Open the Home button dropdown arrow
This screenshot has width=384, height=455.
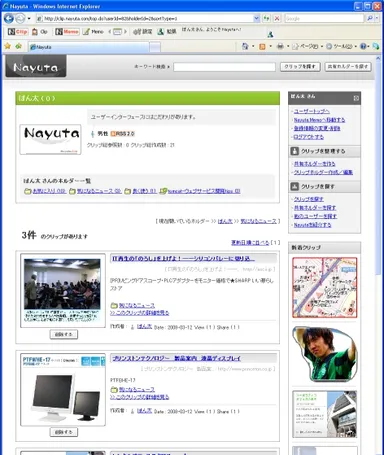pyautogui.click(x=253, y=46)
